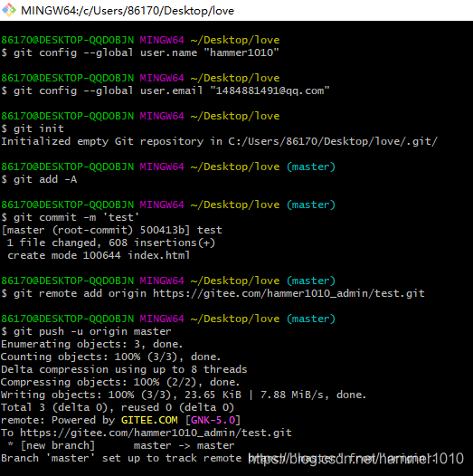This screenshot has width=473, height=476.
Task: Click the 'Writing objects: 100% (3/3)' line
Action: click(x=184, y=395)
